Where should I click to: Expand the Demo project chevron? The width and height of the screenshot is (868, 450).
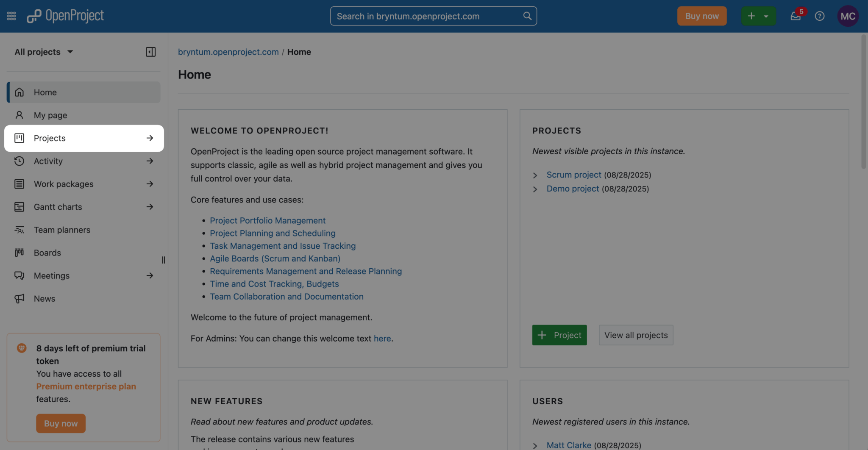click(x=535, y=189)
